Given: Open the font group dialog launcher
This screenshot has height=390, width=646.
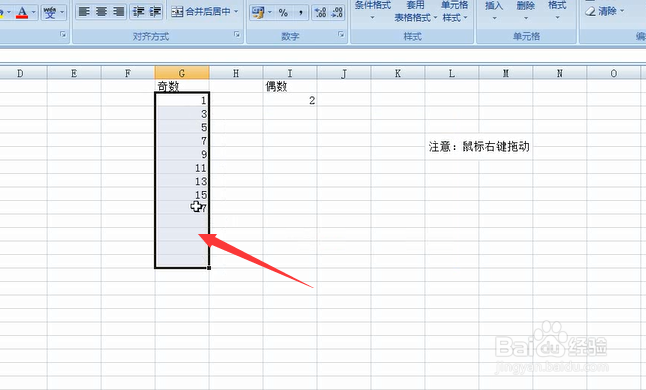Looking at the screenshot, I should click(x=63, y=35).
